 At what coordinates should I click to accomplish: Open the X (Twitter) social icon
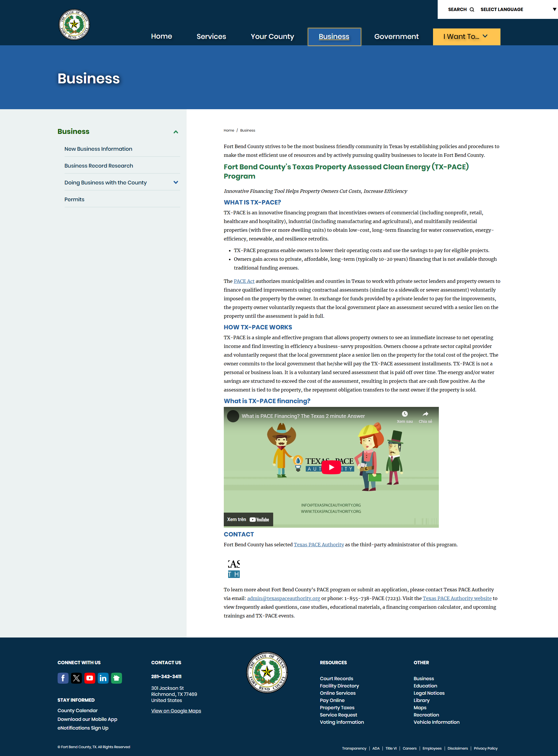coord(76,678)
